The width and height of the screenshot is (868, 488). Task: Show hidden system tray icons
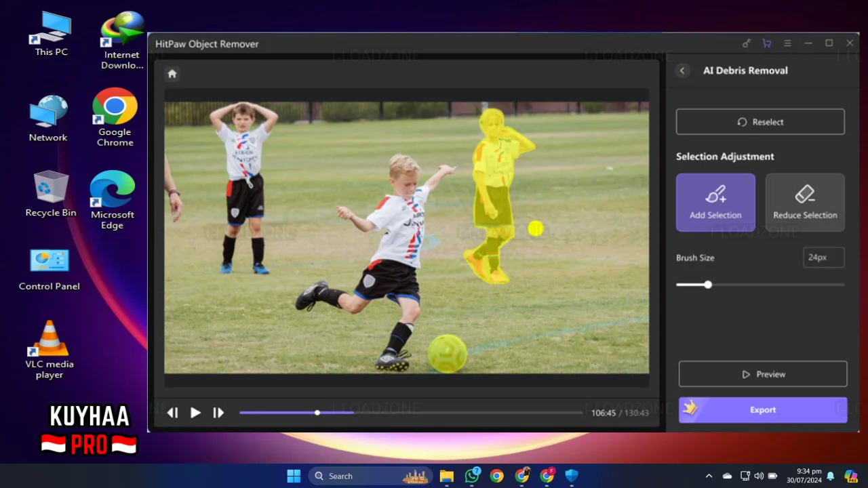pyautogui.click(x=709, y=476)
